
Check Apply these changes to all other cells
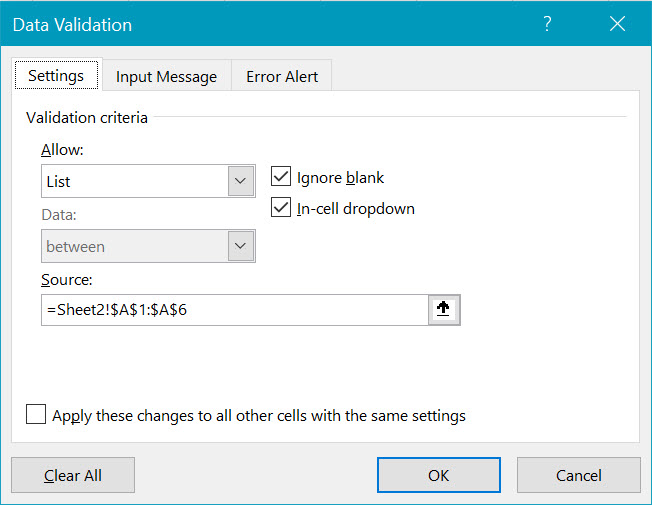[36, 414]
